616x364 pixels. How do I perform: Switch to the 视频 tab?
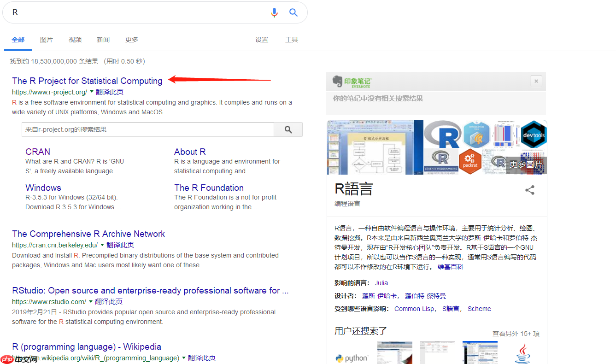click(x=75, y=40)
